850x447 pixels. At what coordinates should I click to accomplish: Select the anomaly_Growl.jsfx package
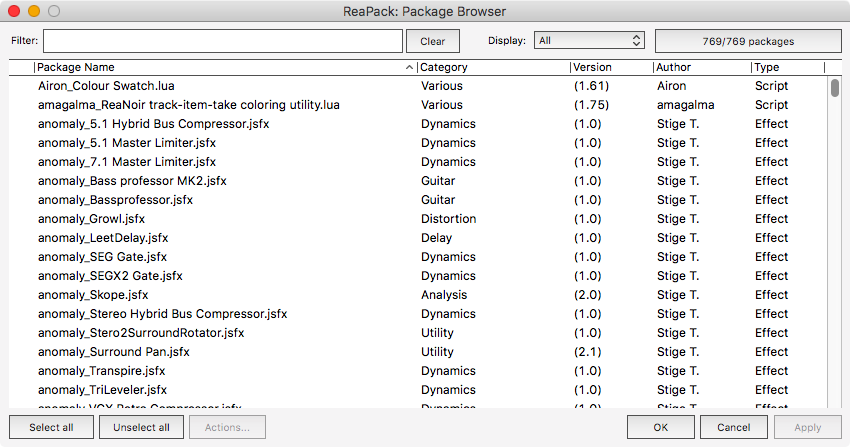click(x=91, y=219)
